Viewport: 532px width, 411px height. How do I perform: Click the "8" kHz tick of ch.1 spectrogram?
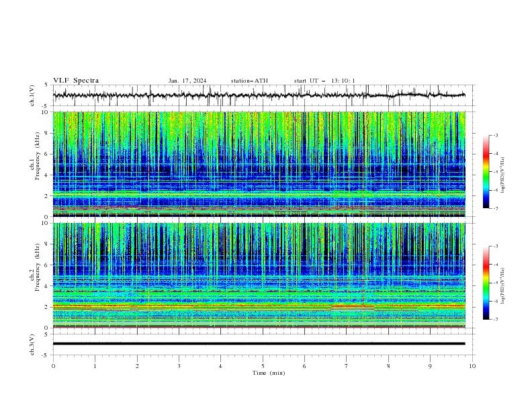(x=47, y=133)
